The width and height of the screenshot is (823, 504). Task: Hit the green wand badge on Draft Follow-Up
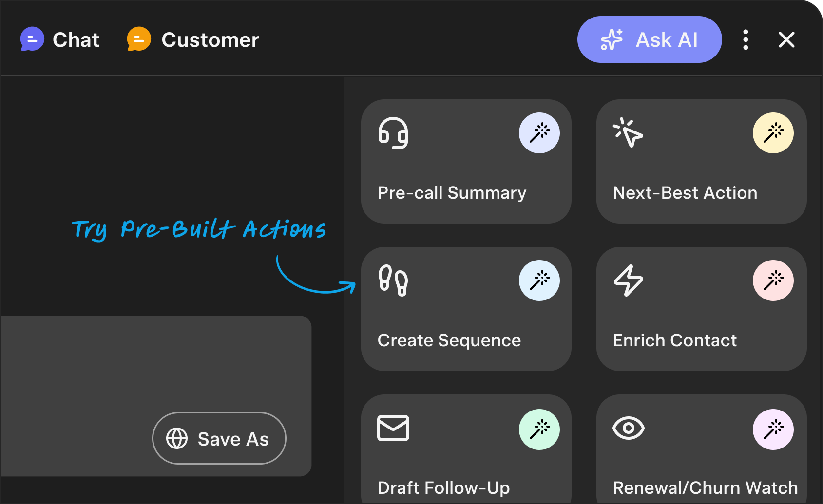click(x=539, y=429)
